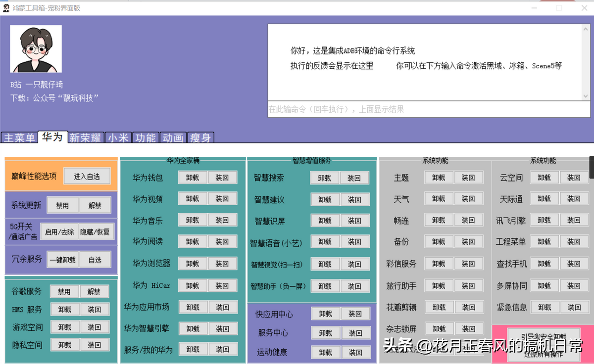The image size is (594, 364).
Task: Click 自选 for 冗余服务
Action: (x=95, y=259)
